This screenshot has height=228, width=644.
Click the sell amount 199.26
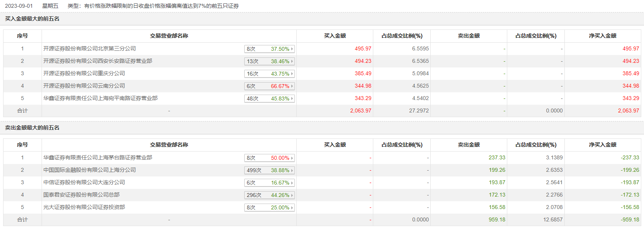(497, 170)
